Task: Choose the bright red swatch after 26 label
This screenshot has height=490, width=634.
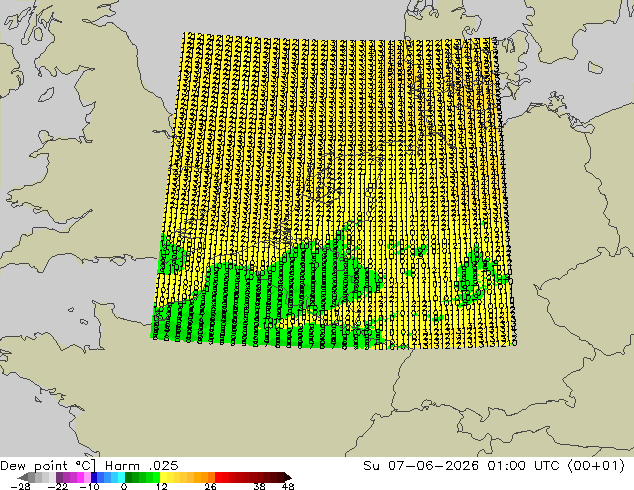Action: click(218, 477)
